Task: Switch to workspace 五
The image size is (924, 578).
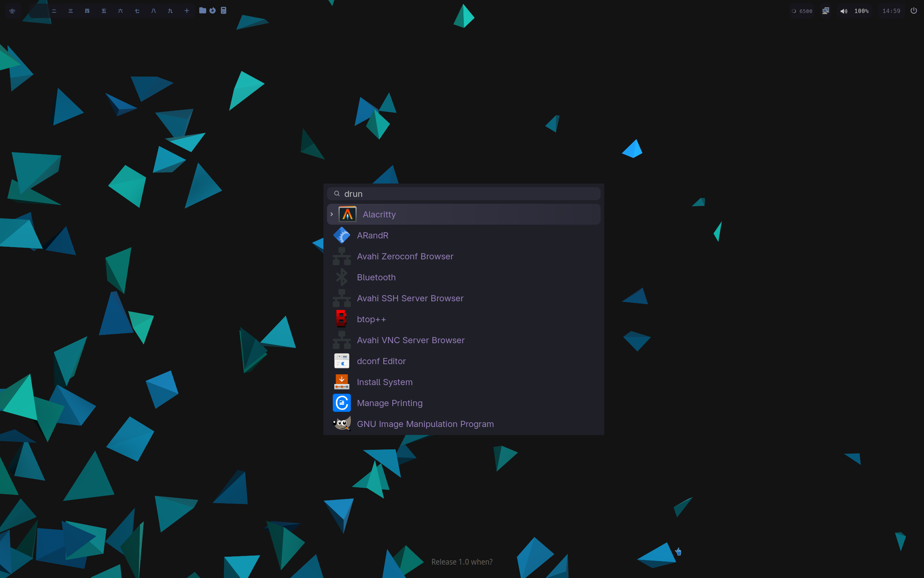Action: [104, 11]
